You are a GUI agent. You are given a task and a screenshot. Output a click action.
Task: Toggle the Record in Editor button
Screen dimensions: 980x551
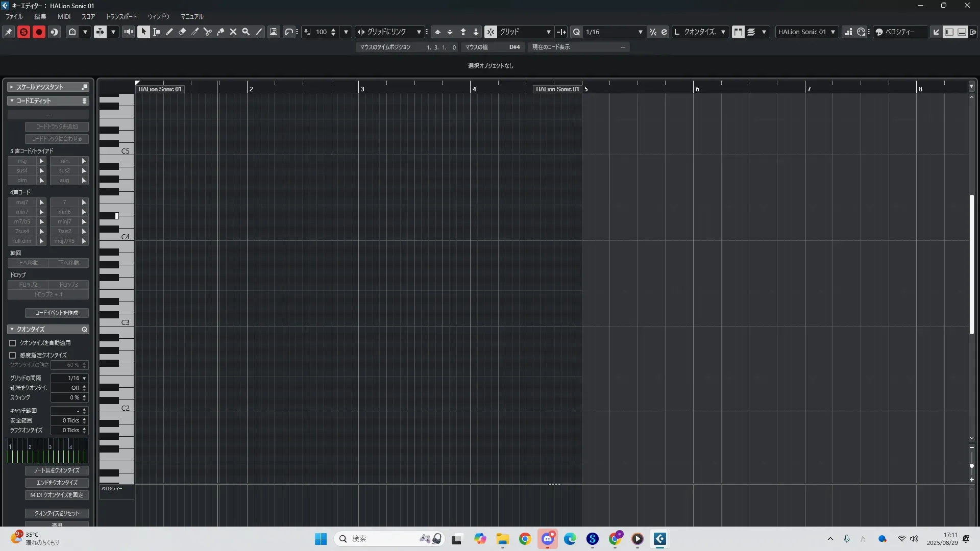(39, 32)
